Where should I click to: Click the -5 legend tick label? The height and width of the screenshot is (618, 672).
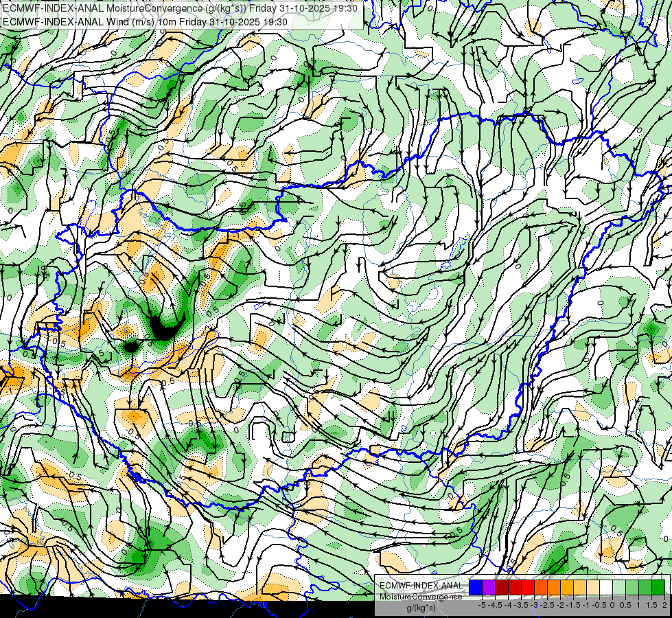(482, 605)
